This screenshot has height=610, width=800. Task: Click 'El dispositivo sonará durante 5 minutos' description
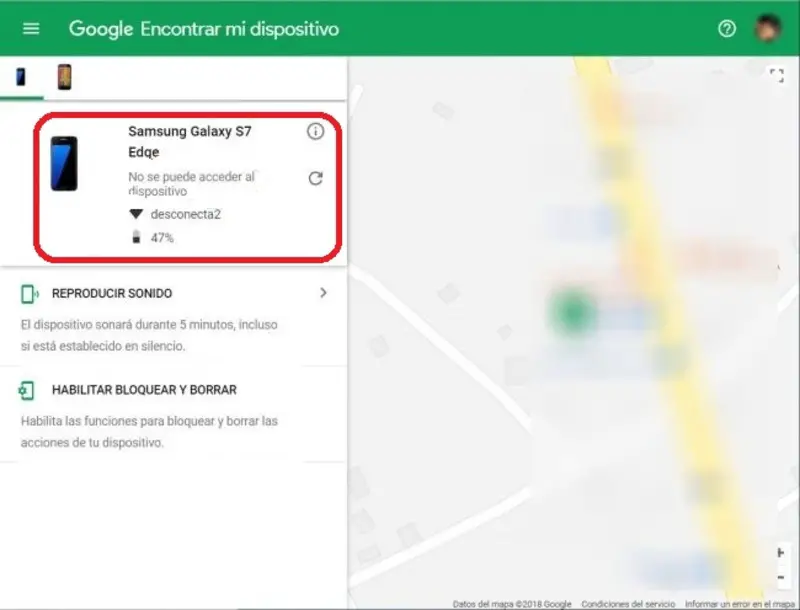[149, 335]
